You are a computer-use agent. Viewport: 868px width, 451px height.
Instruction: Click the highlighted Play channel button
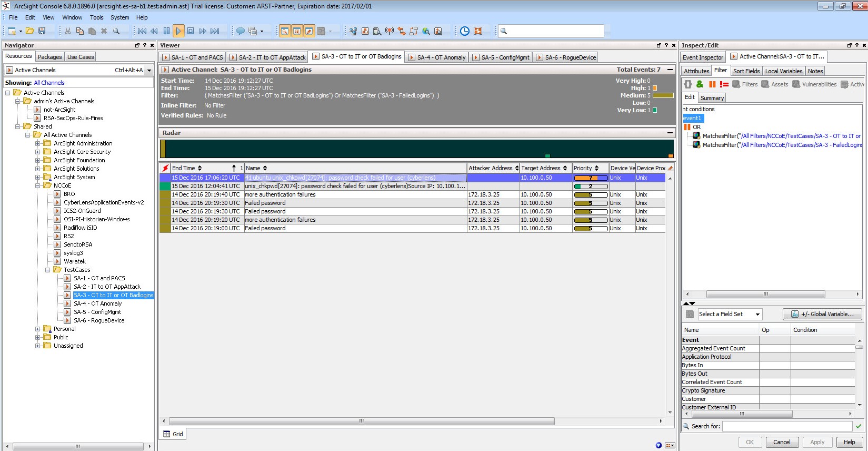(178, 31)
